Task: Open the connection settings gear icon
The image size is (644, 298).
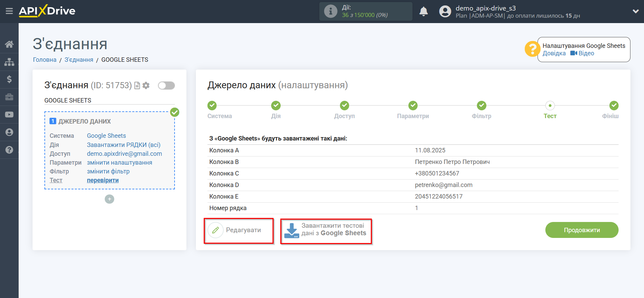Action: point(146,86)
